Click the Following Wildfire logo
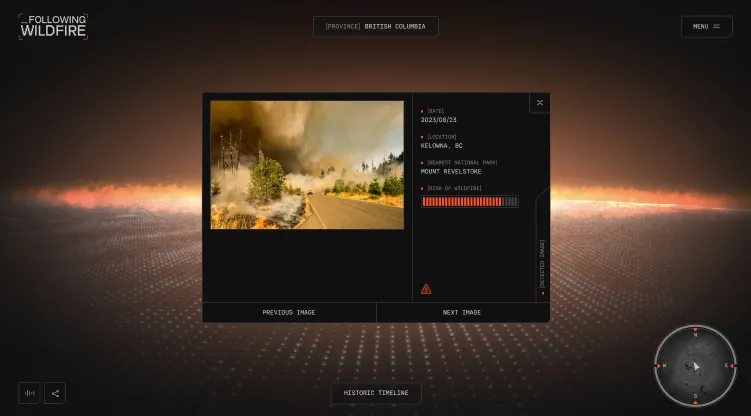Viewport: 751px width, 416px height. 53,26
